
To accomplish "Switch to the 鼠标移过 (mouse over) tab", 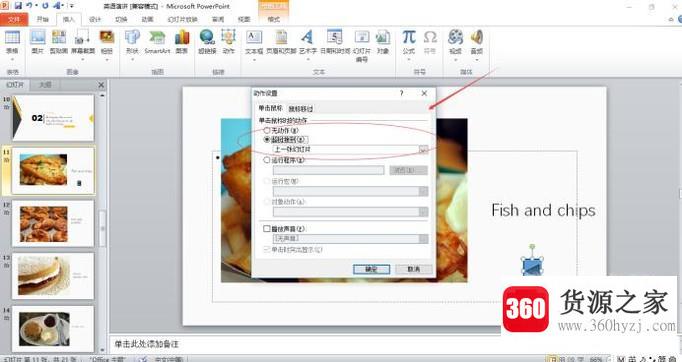I will coord(301,108).
